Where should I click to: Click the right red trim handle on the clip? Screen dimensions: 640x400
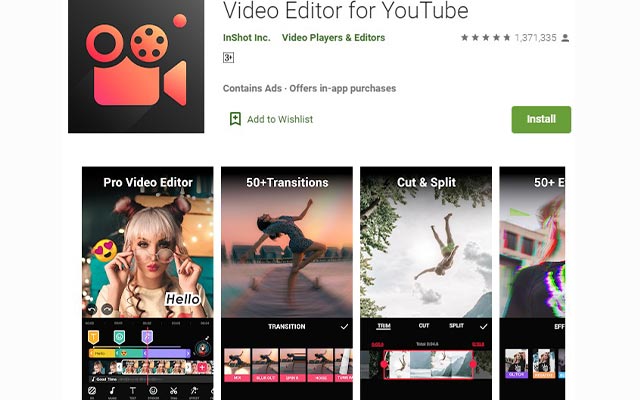(473, 364)
